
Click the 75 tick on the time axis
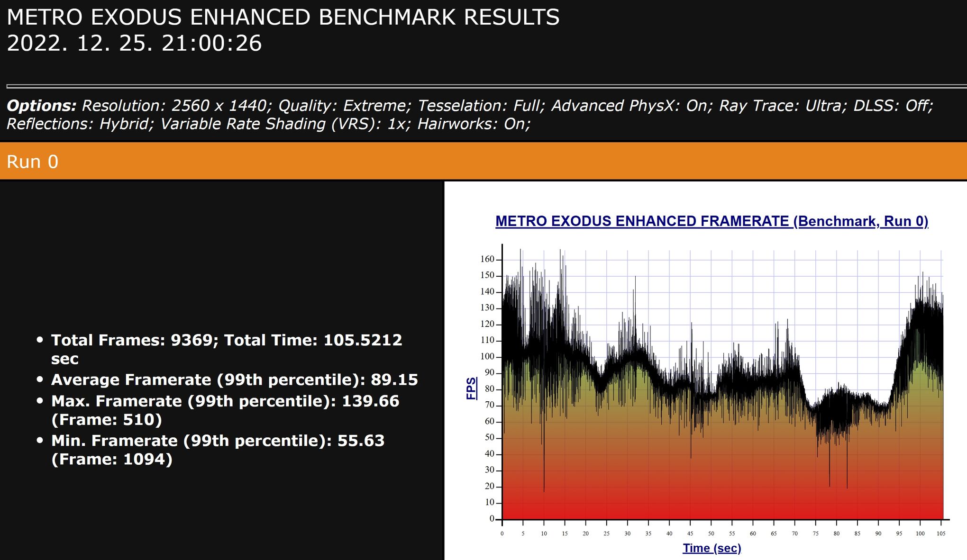tap(816, 533)
